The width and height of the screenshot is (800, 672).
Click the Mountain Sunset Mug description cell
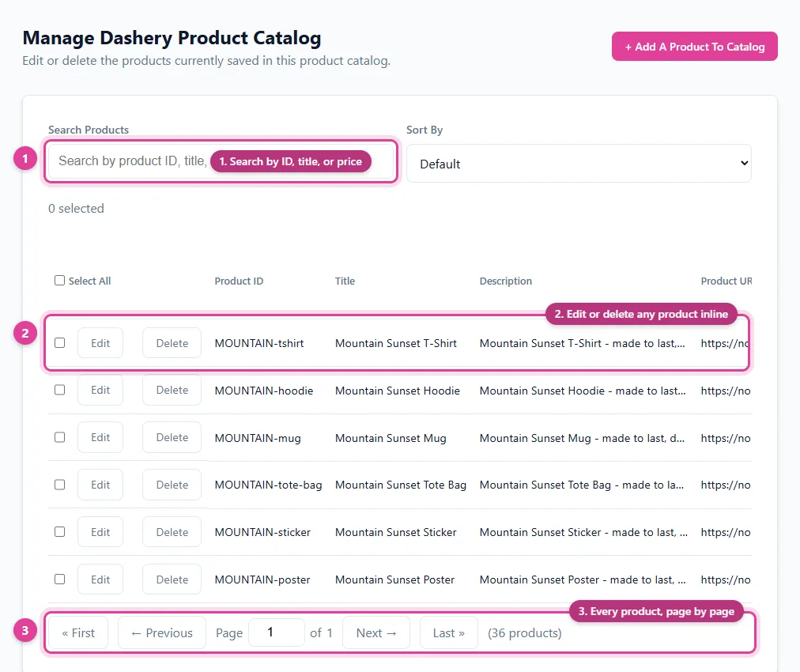(582, 438)
